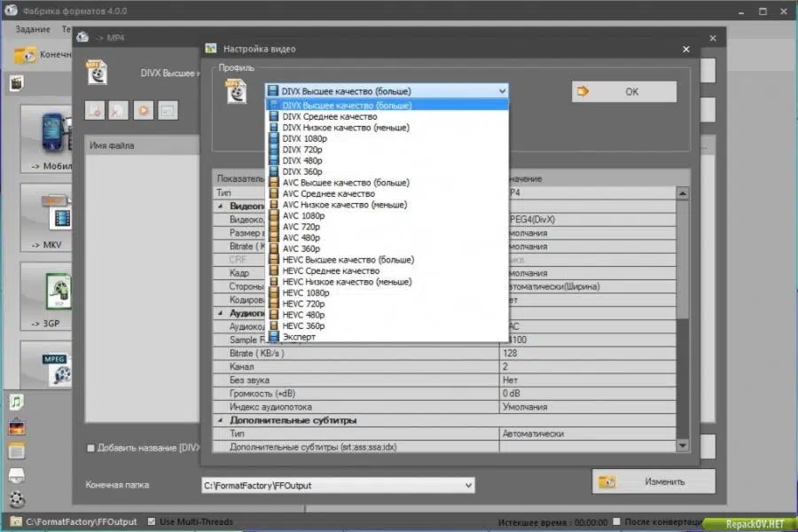Click the settings table scrollbar down arrow
The image size is (798, 532).
click(683, 445)
